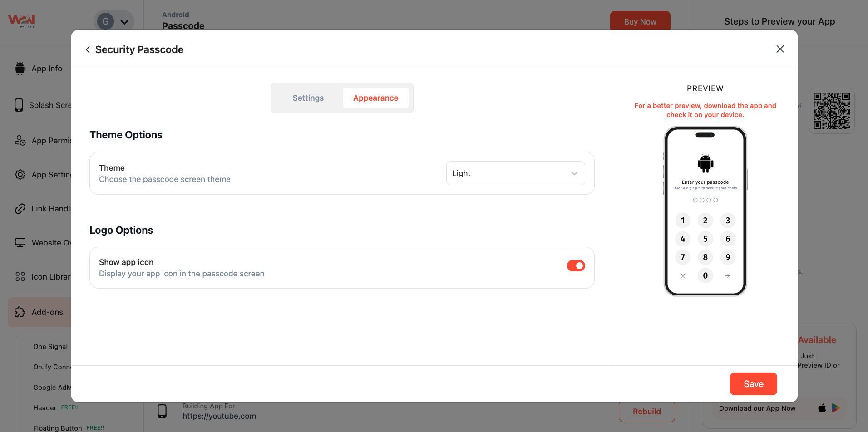Image resolution: width=868 pixels, height=432 pixels.
Task: Expand the account chevron next to G avatar
Action: [125, 21]
